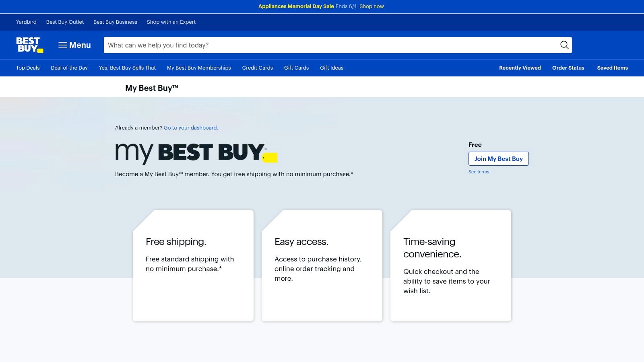Open the See terms link

(x=479, y=172)
